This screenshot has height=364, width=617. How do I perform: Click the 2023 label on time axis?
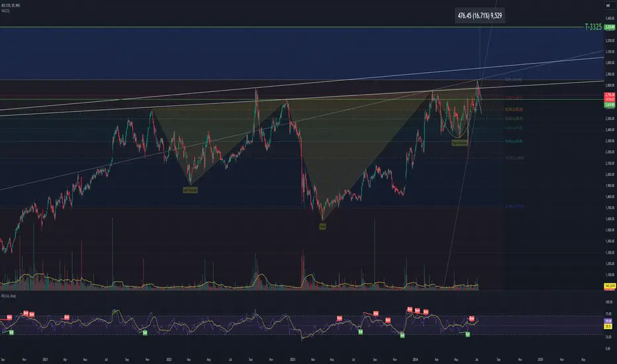pos(293,359)
